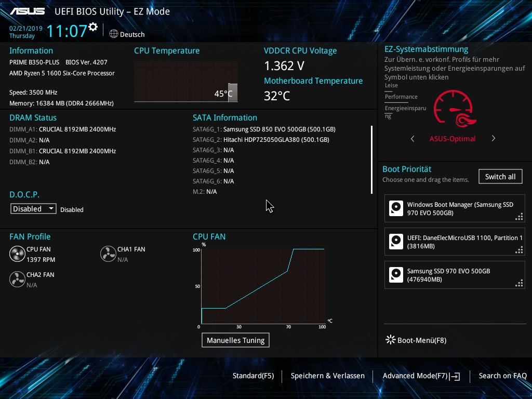Click the ASUS-Optimal label

click(x=453, y=138)
